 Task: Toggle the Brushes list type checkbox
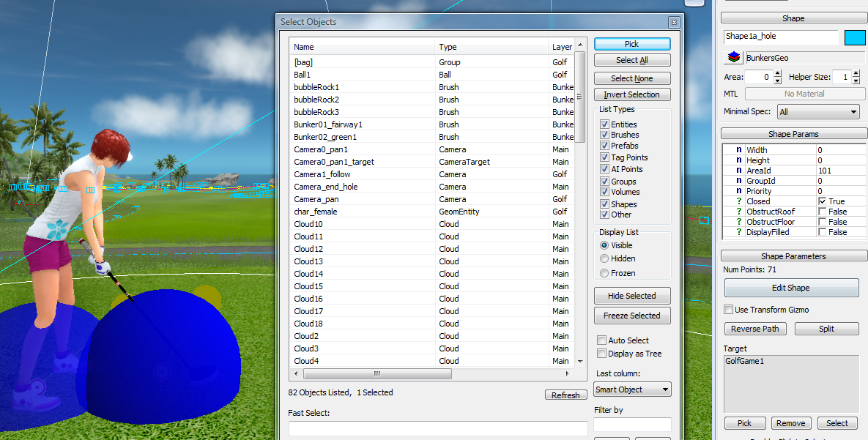[604, 135]
